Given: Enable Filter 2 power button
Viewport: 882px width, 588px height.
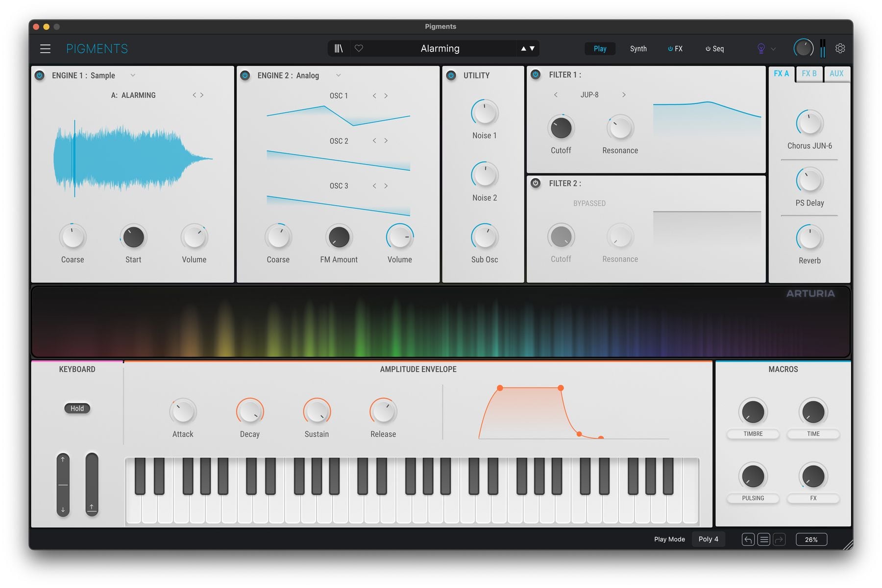Looking at the screenshot, I should [x=536, y=183].
